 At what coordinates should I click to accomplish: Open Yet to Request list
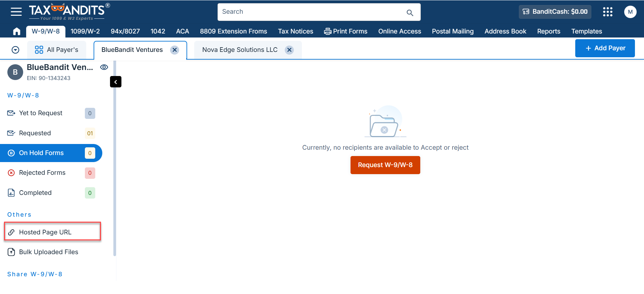51,113
